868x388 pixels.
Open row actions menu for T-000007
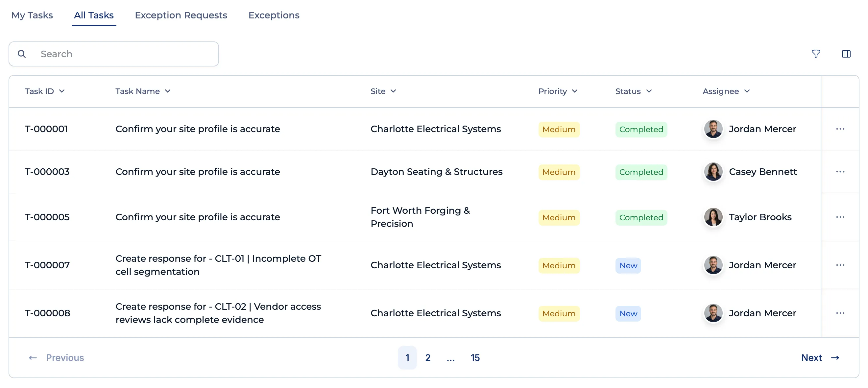point(840,265)
